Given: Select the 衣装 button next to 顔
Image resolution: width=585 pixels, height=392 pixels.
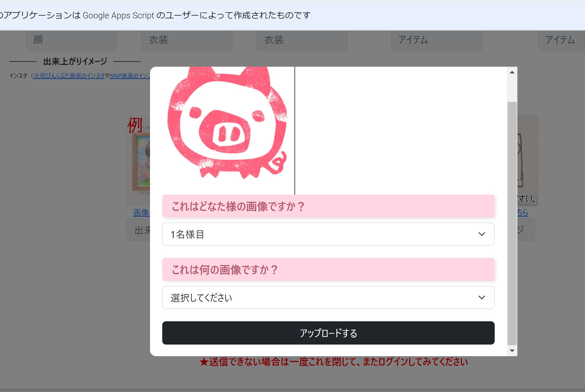Looking at the screenshot, I should click(x=186, y=40).
